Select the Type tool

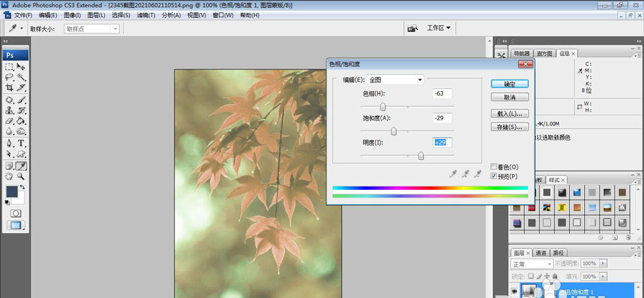tap(21, 144)
